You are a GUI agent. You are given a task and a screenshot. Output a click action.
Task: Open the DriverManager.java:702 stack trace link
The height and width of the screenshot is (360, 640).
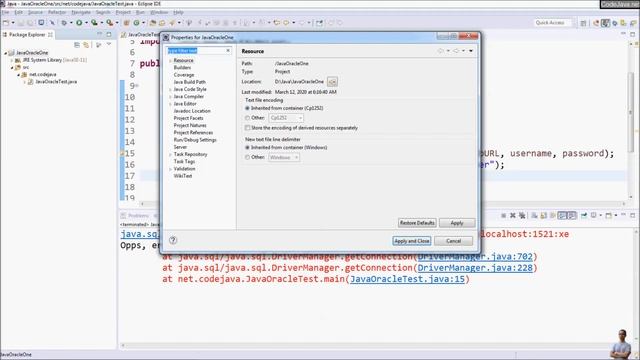[x=475, y=257]
